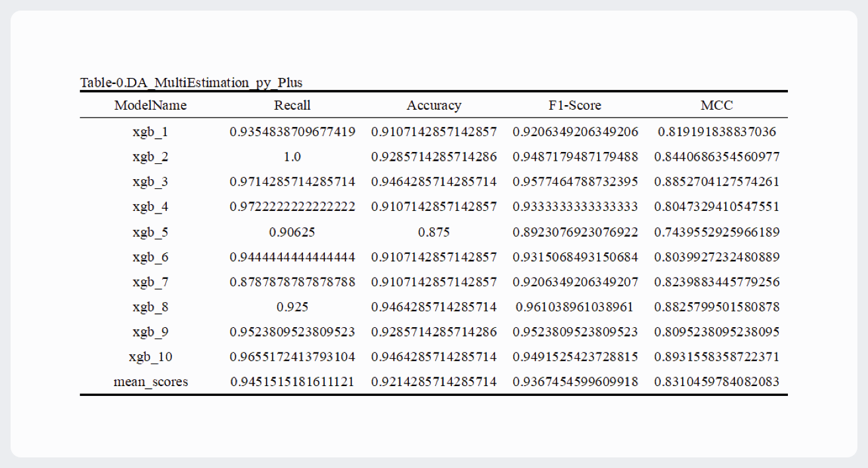Click the mean_scores row label

pyautogui.click(x=150, y=382)
